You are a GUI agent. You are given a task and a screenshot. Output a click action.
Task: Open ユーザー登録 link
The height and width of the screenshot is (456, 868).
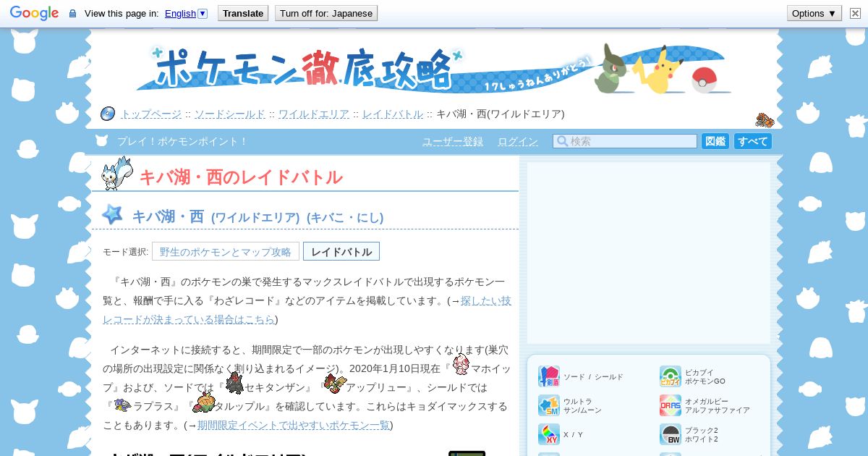[453, 141]
